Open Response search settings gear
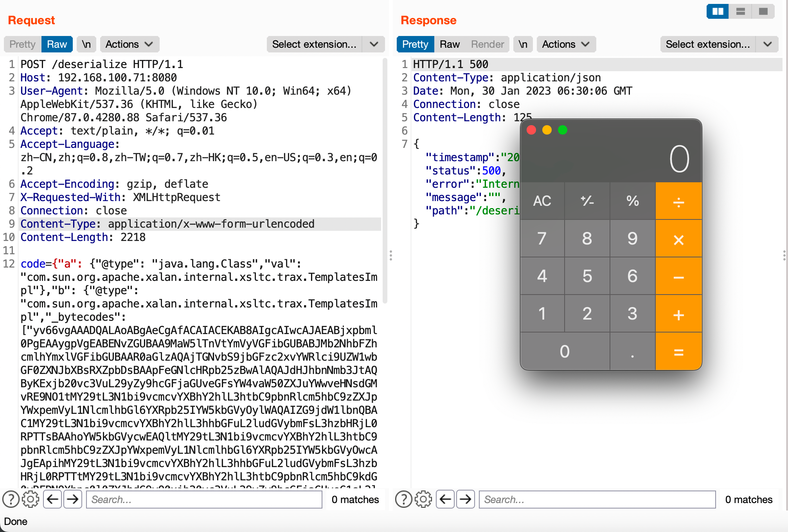This screenshot has height=532, width=788. [x=423, y=500]
